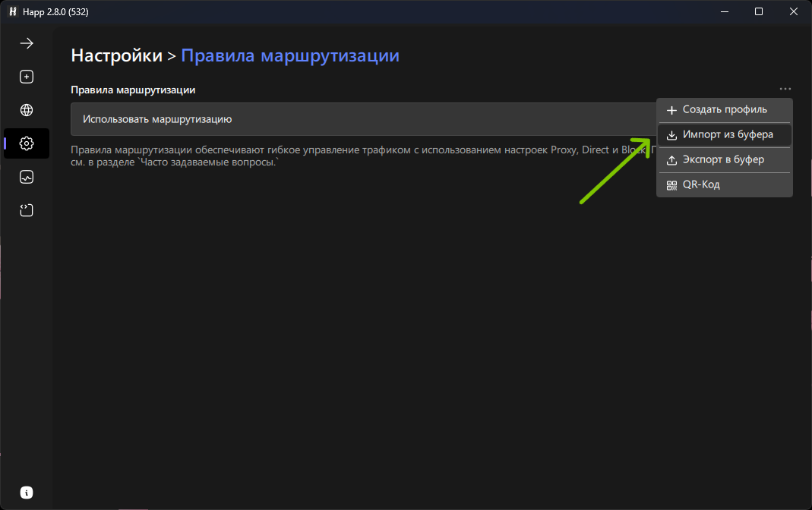812x510 pixels.
Task: Toggle the three-dots more options menu
Action: tap(785, 90)
